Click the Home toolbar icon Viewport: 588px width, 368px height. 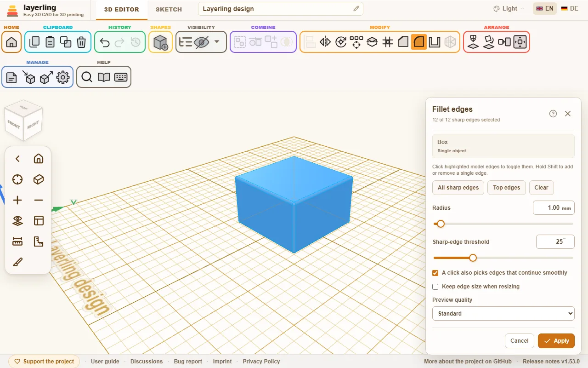click(x=11, y=42)
